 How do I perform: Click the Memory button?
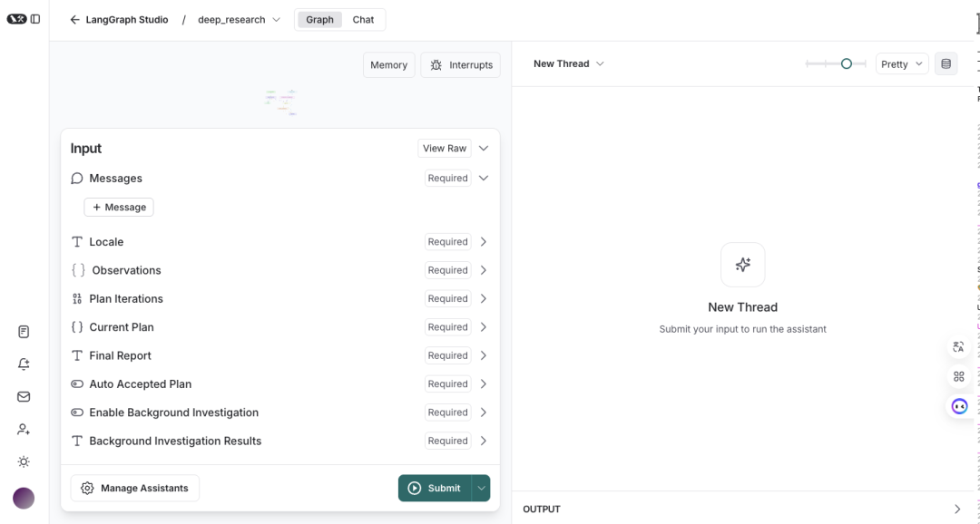(388, 65)
